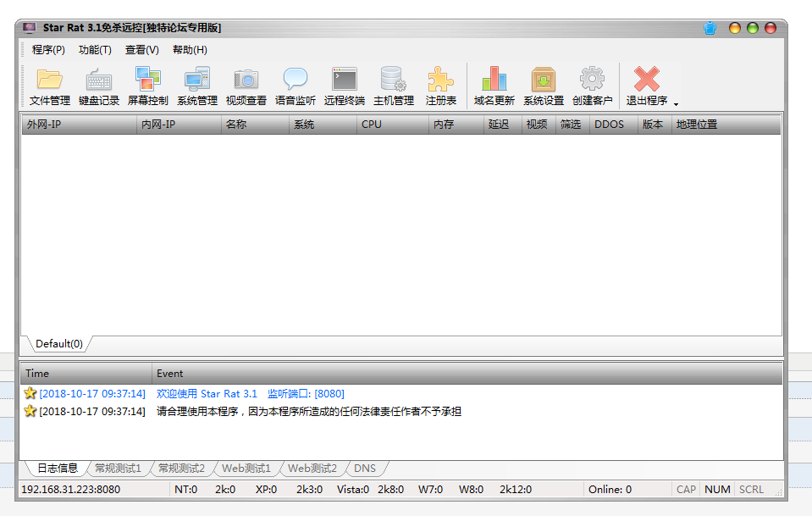Open the 系统管理 system management tool

coord(197,86)
